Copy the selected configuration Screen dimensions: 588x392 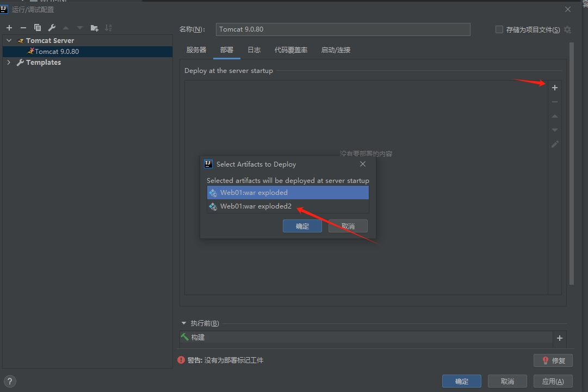coord(37,27)
